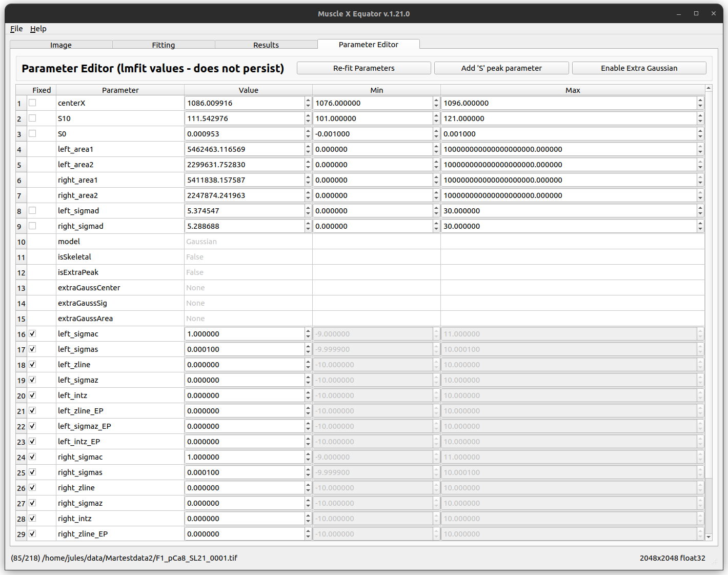The width and height of the screenshot is (728, 575).
Task: Uncheck the Fixed box for right_zline
Action: (x=32, y=487)
